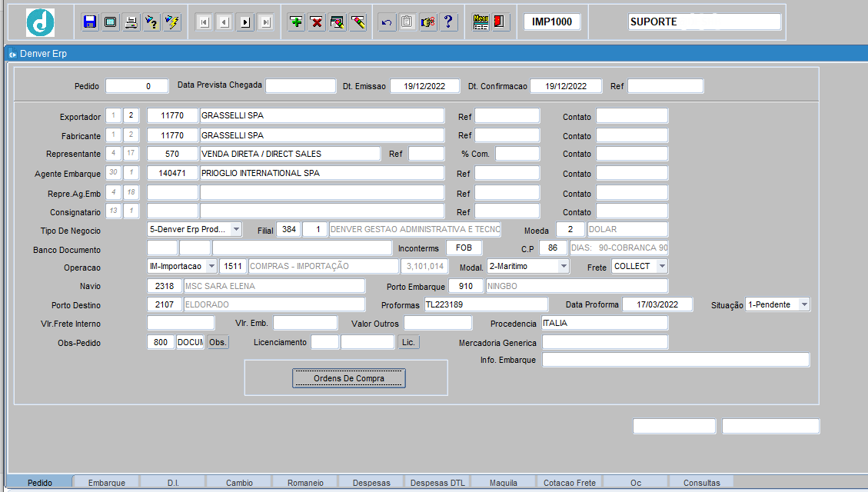Viewport: 868px width, 492px height.
Task: Click the Menu icon in toolbar
Action: 481,22
